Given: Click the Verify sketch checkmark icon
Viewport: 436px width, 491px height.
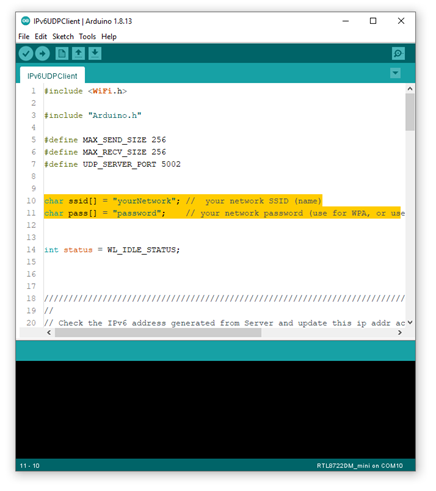Looking at the screenshot, I should (26, 53).
